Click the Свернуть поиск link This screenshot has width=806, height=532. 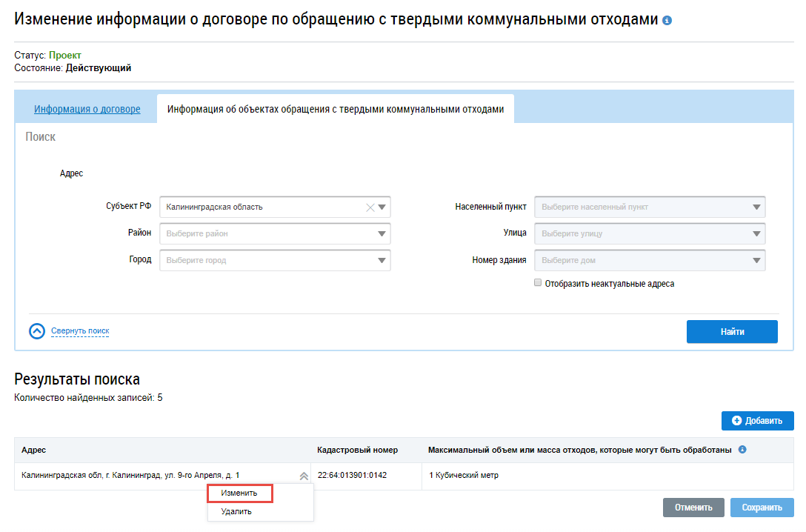pyautogui.click(x=80, y=331)
